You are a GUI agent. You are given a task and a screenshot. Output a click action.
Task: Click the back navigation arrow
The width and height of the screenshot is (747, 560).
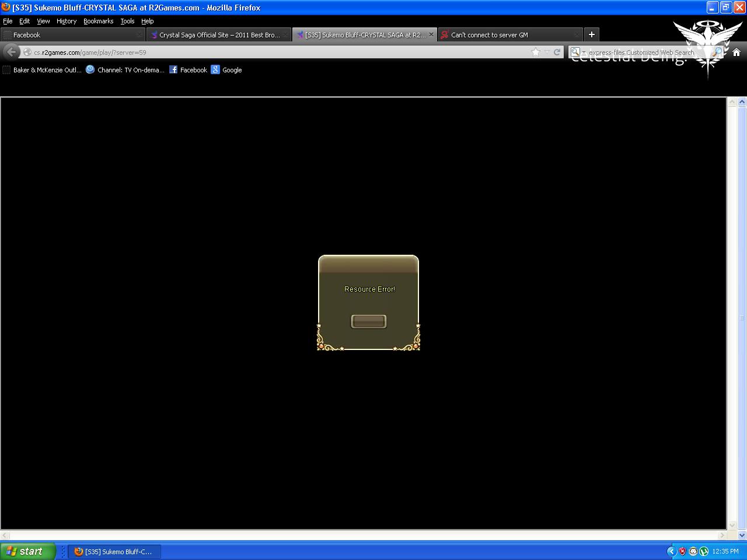(x=11, y=52)
